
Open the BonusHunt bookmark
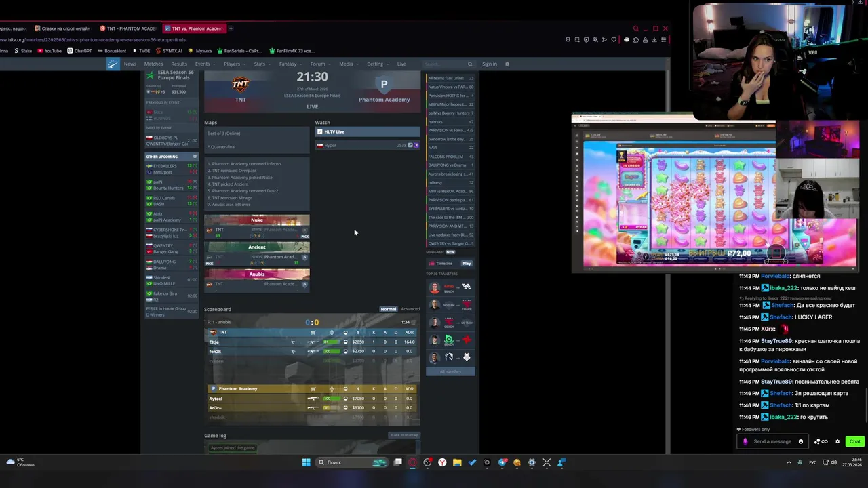112,51
